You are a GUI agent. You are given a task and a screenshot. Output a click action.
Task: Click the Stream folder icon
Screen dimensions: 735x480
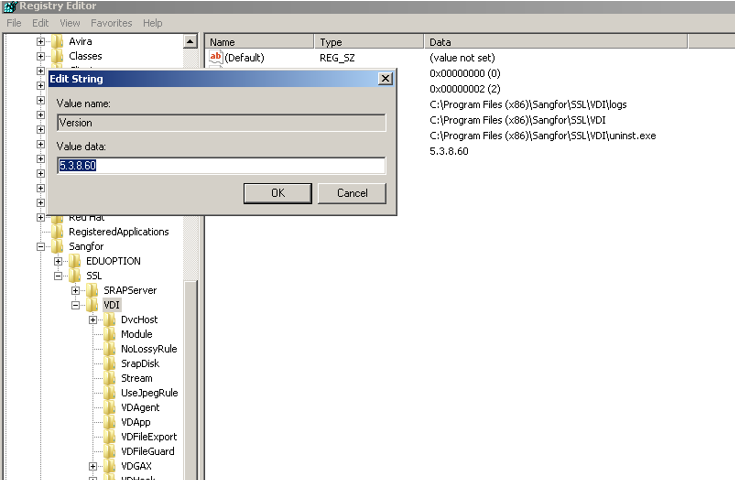[109, 378]
